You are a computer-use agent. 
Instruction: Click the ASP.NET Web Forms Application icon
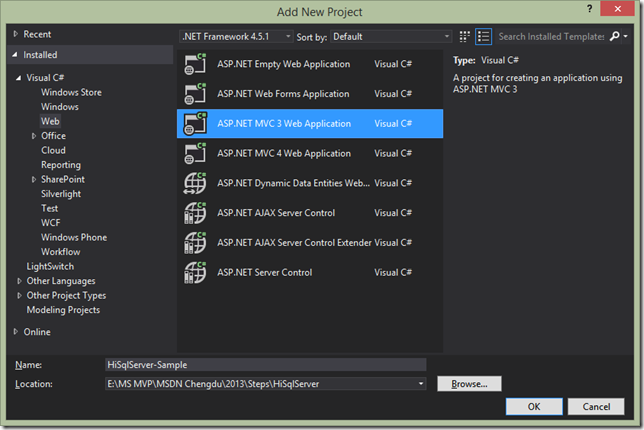click(x=195, y=94)
